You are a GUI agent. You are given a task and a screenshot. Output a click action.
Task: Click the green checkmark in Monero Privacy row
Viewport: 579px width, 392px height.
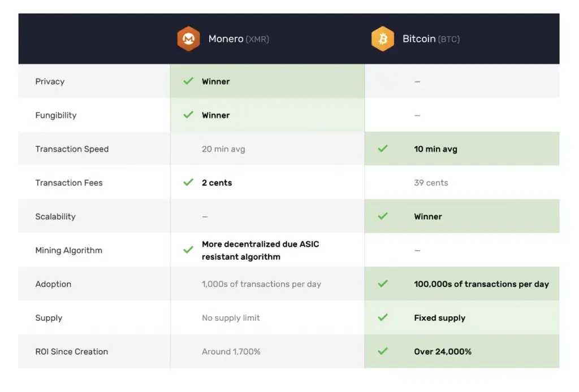pos(188,81)
